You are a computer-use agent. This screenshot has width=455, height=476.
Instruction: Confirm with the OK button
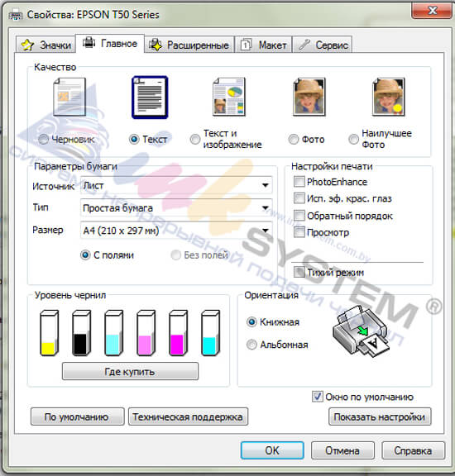click(272, 450)
